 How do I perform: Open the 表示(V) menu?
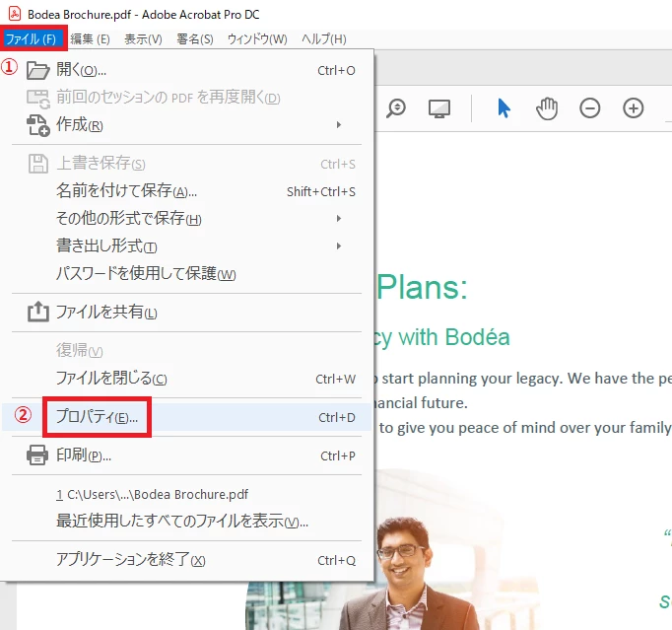[x=143, y=39]
